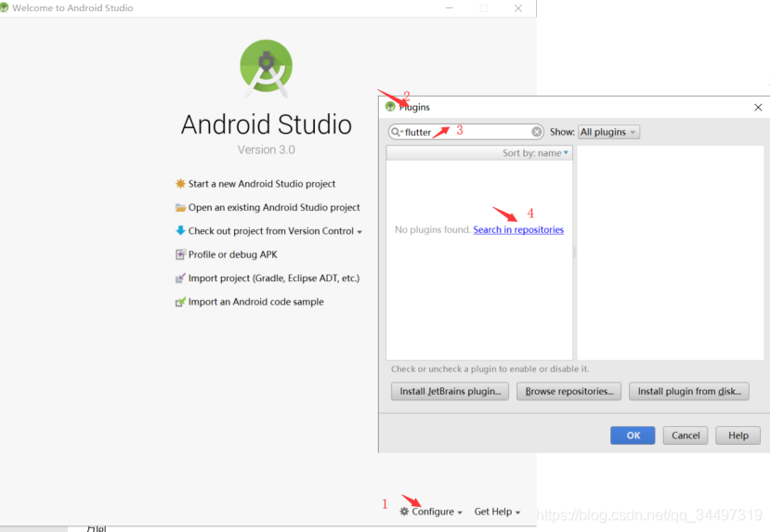
Task: Click the Import Android code sample icon
Action: click(180, 302)
